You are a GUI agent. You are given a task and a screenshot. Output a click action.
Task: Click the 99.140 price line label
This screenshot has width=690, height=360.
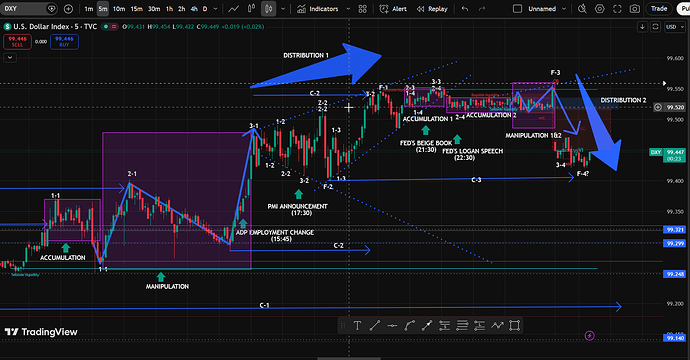click(x=675, y=338)
